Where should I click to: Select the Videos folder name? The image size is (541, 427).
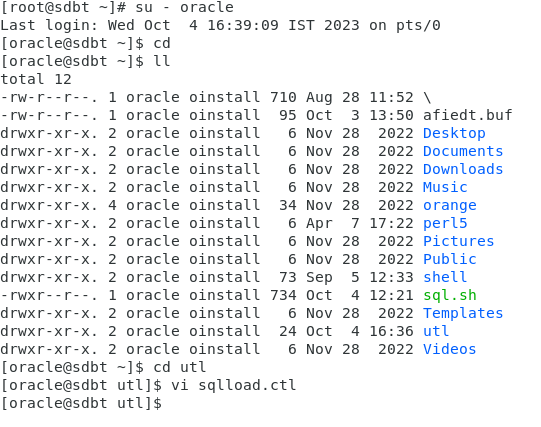450,349
